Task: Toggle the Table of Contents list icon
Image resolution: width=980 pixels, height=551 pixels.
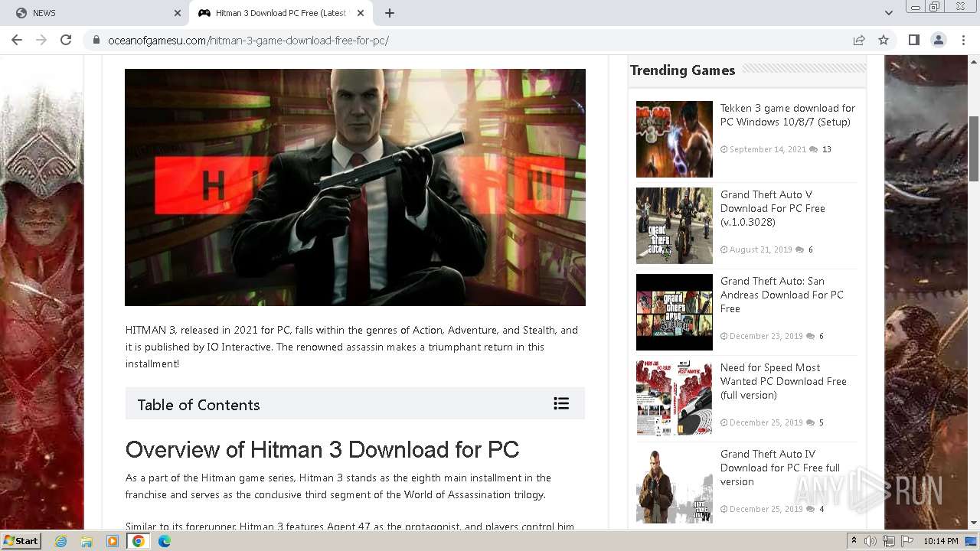Action: [x=561, y=403]
